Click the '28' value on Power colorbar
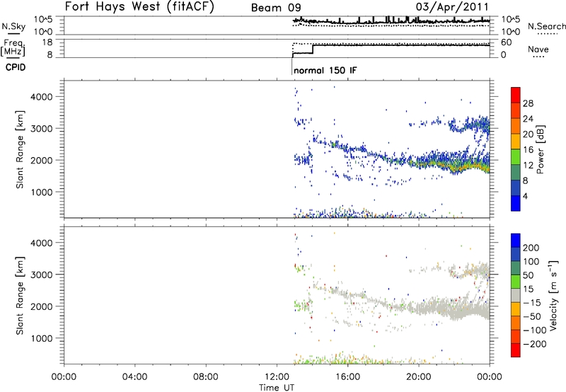Image resolution: width=566 pixels, height=392 pixels. tap(528, 103)
